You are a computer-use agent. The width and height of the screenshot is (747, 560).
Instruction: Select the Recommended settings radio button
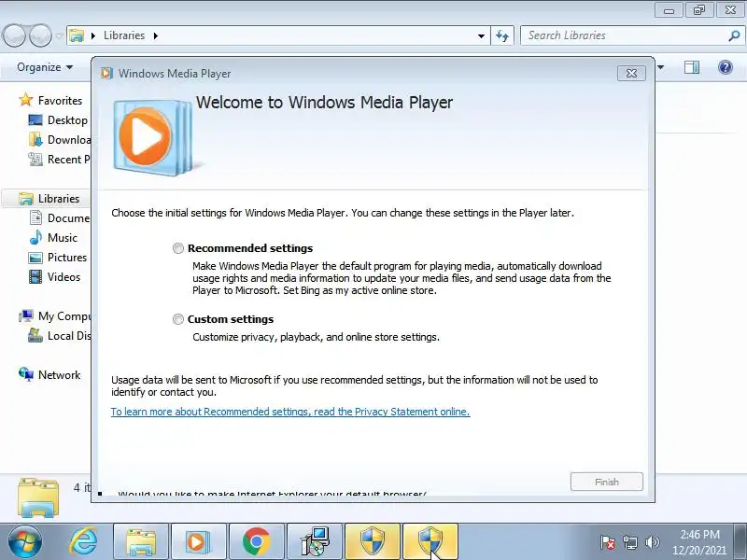[178, 248]
